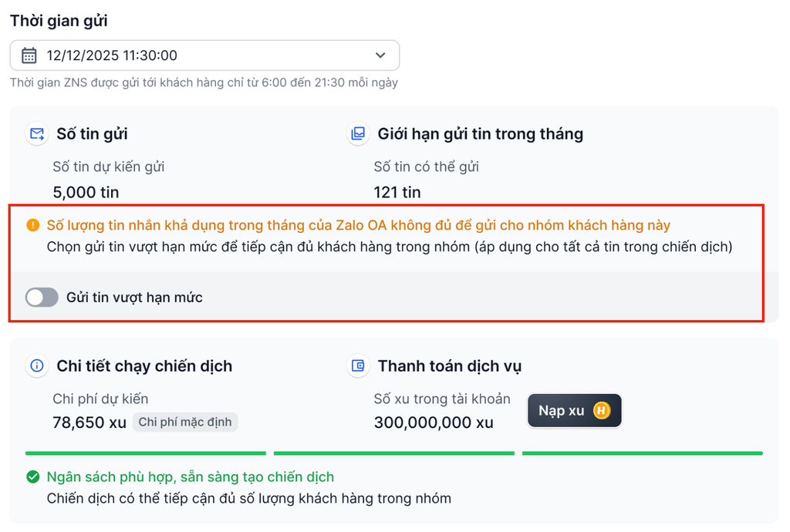Click the orange warning icon
The image size is (790, 532).
[32, 226]
